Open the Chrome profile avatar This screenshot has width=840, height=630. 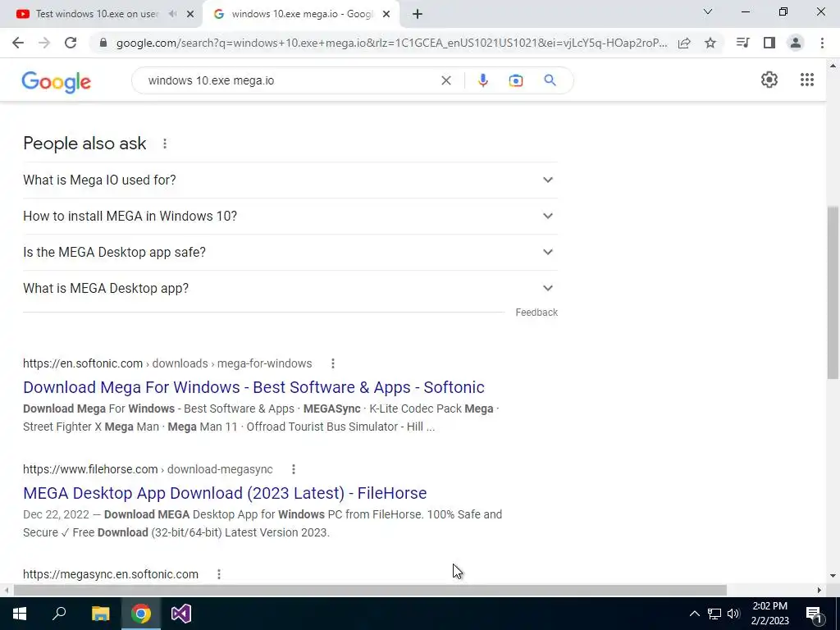796,43
